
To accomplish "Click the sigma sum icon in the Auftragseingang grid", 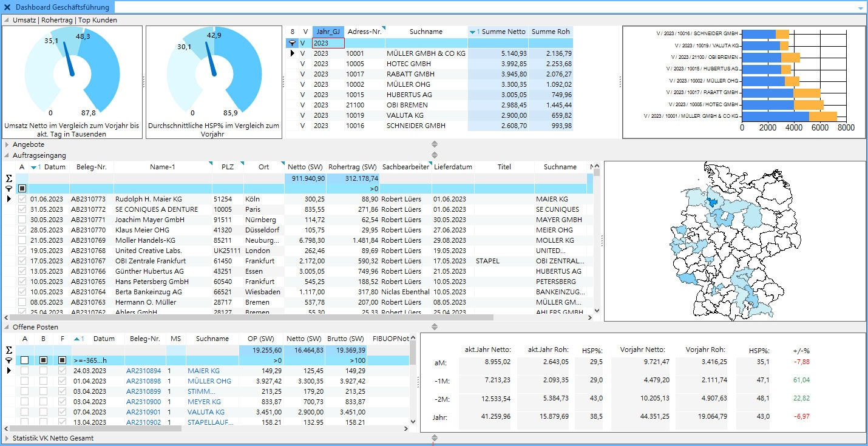I will tap(8, 178).
